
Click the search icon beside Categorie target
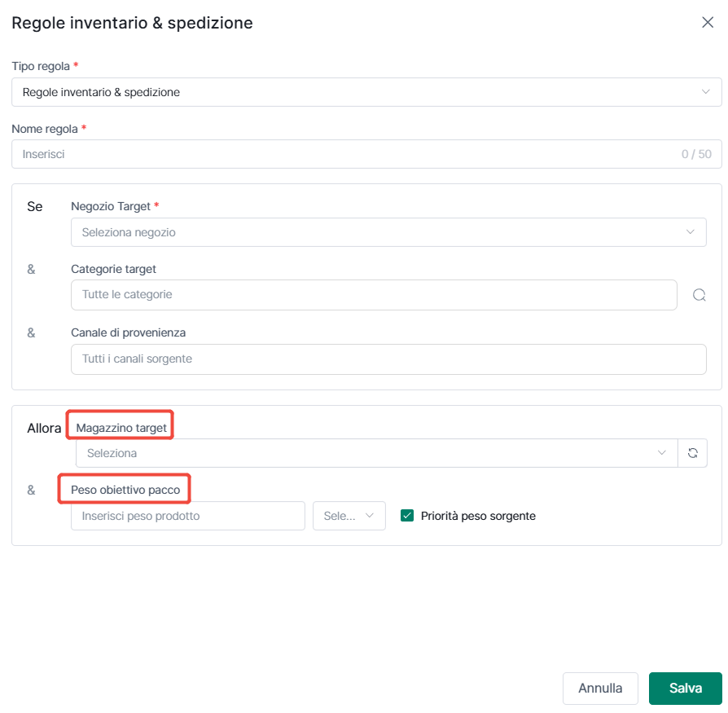(699, 295)
